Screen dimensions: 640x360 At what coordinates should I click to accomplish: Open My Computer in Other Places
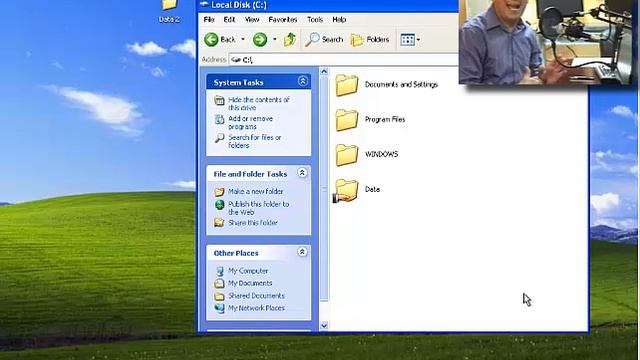248,271
